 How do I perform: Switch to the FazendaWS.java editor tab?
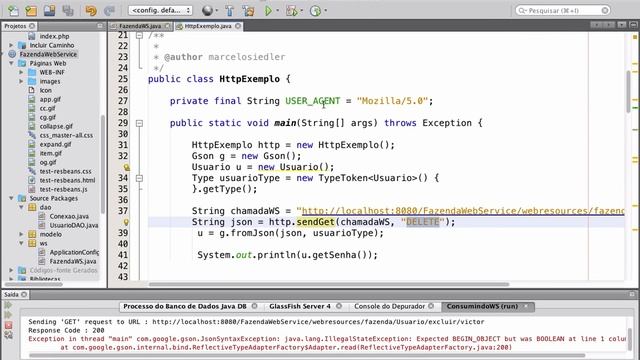pyautogui.click(x=140, y=26)
